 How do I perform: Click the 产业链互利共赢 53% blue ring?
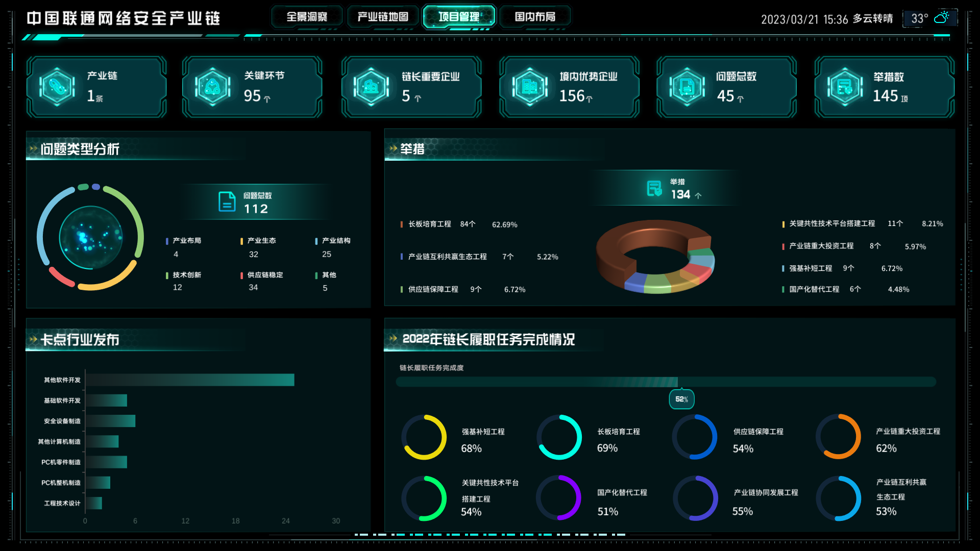click(x=839, y=498)
